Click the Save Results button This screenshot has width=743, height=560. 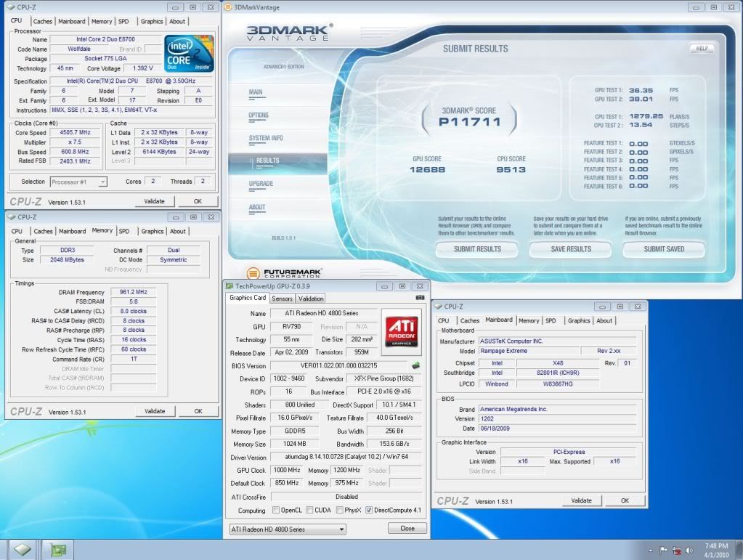pyautogui.click(x=571, y=249)
